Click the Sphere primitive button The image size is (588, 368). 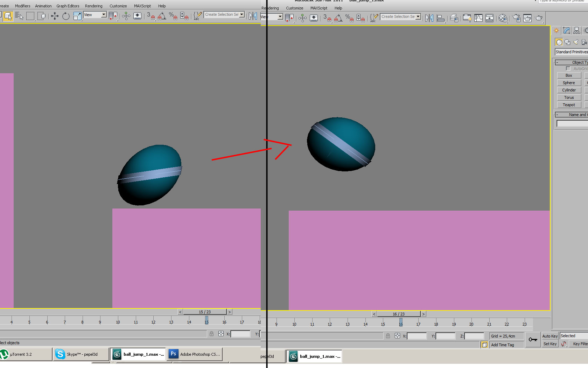[569, 83]
